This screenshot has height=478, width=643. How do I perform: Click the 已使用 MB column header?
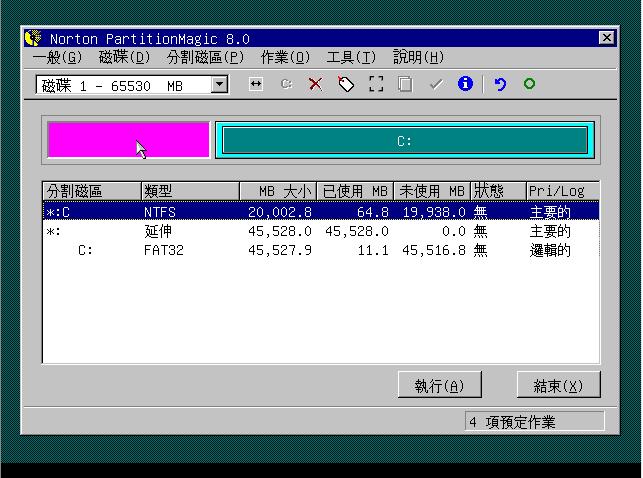(355, 191)
